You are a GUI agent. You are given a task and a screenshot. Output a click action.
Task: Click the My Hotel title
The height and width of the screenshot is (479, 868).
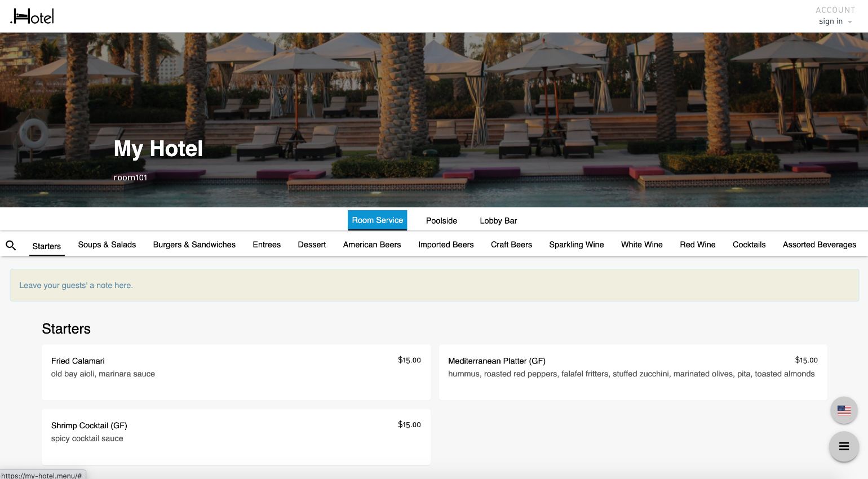click(x=158, y=149)
